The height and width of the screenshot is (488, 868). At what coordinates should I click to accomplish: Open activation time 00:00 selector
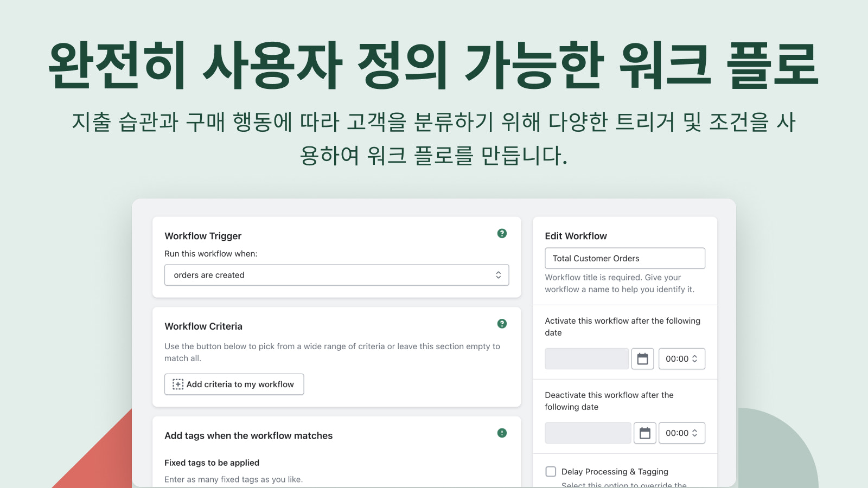click(682, 359)
